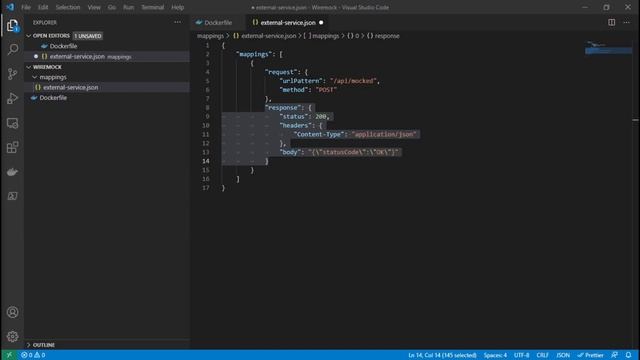Open the Search view icon
640x360 pixels.
coord(13,49)
